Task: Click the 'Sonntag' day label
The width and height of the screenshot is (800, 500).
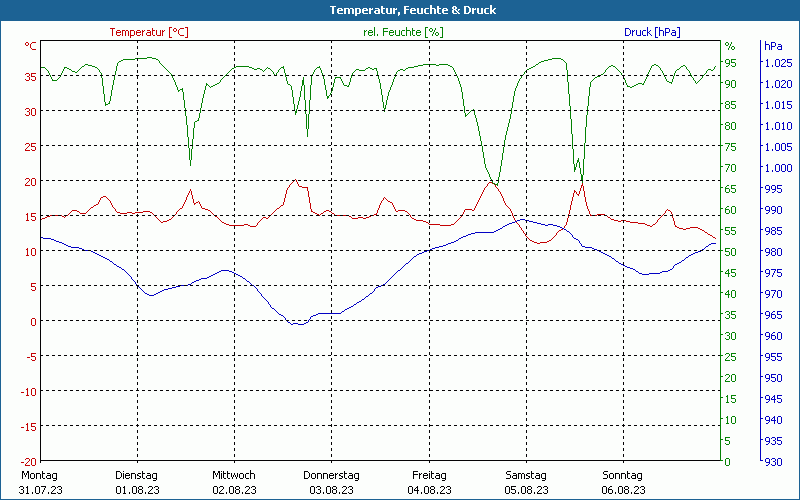Action: (x=622, y=475)
